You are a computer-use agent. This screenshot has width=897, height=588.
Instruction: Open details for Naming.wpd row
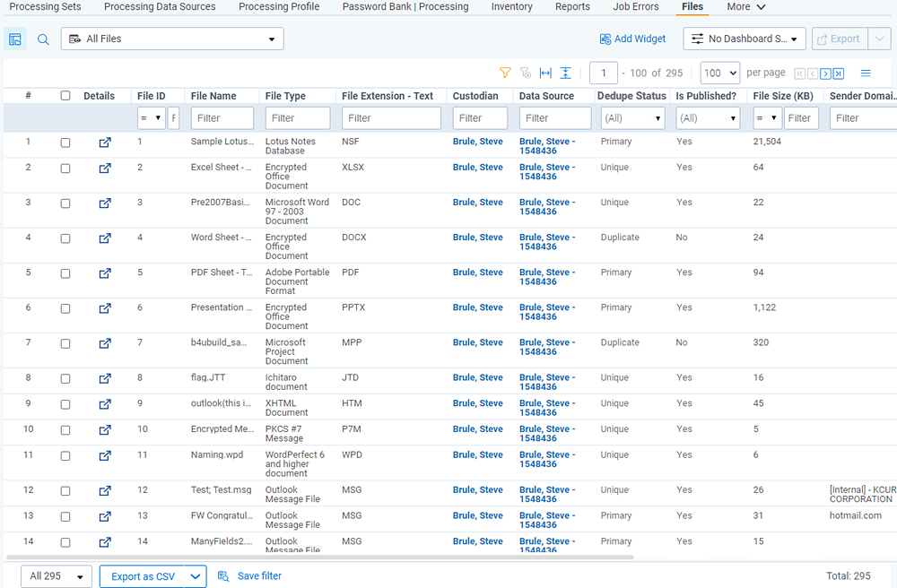point(105,455)
